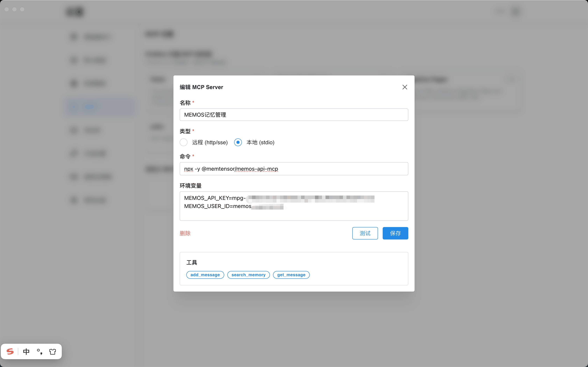Click the 命令 command input field
The width and height of the screenshot is (588, 367).
(x=294, y=169)
